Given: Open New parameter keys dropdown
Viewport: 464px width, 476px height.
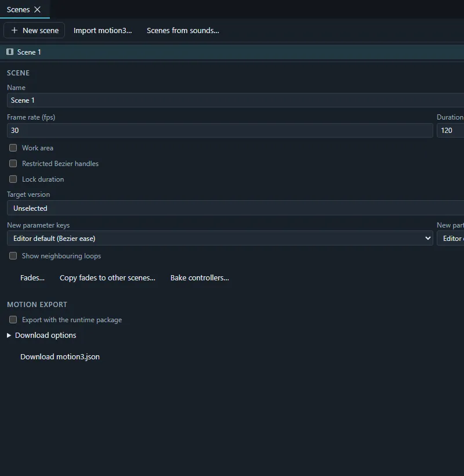Looking at the screenshot, I should [220, 239].
